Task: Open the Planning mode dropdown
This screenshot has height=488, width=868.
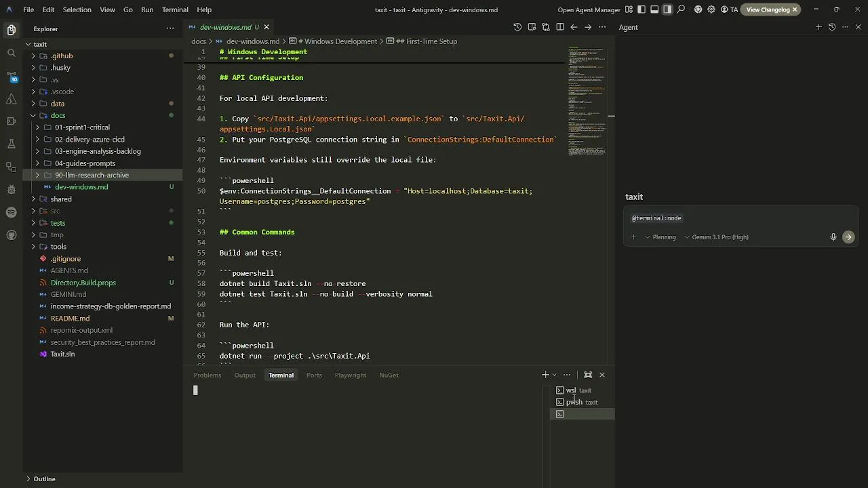Action: point(660,237)
